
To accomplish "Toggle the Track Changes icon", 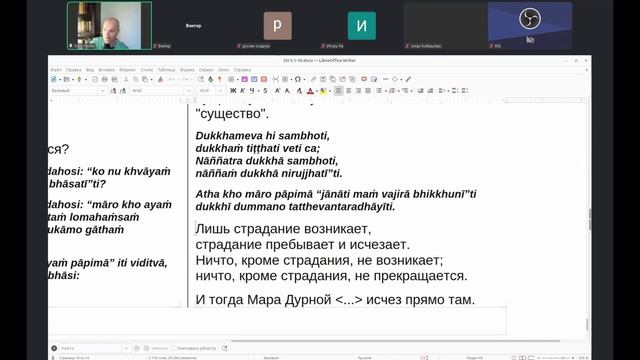I will [x=374, y=79].
